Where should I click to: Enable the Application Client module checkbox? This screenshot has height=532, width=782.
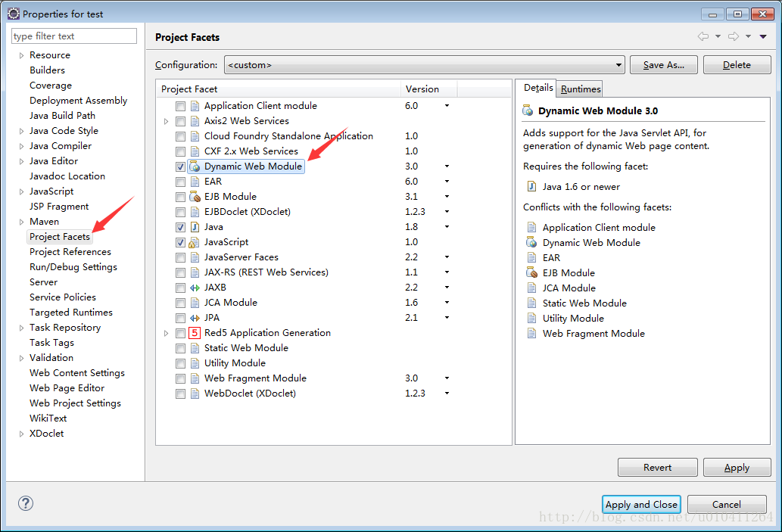(180, 106)
